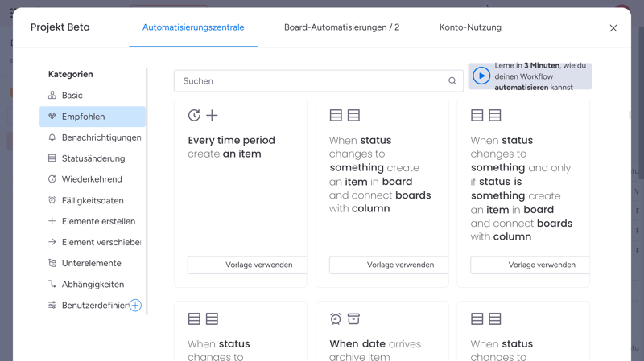Click the Wiederkehrend clock icon
644x361 pixels.
[x=52, y=179]
